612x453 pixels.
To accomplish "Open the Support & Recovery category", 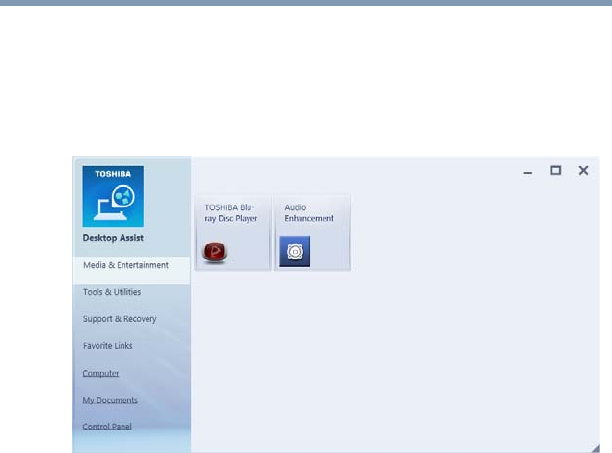I will tap(119, 319).
